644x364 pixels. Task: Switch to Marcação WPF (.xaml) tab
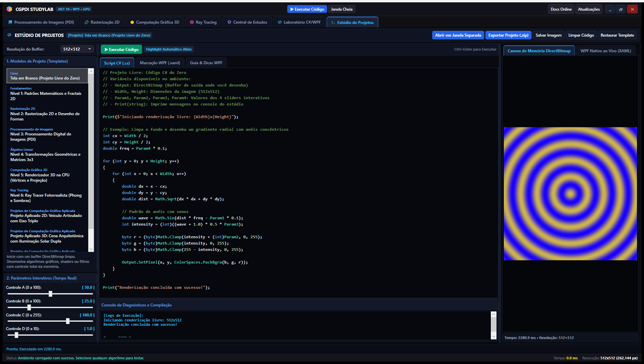click(160, 63)
